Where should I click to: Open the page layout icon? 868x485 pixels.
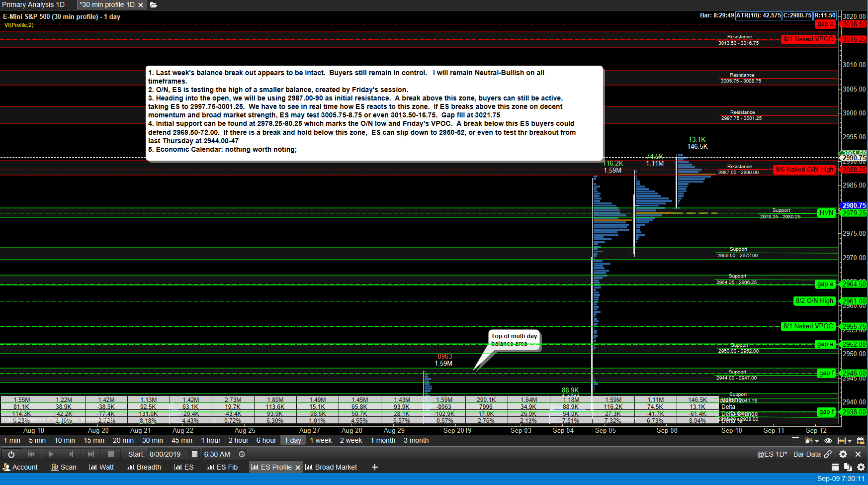(x=835, y=467)
